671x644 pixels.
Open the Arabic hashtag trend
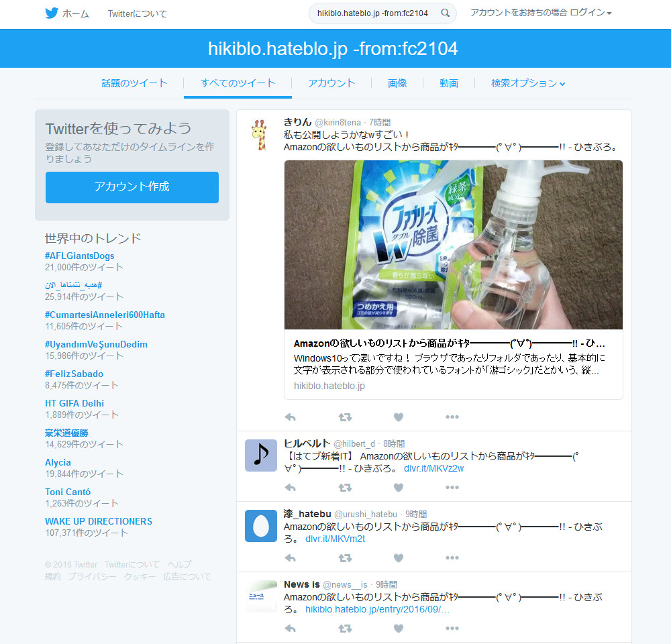[x=74, y=285]
